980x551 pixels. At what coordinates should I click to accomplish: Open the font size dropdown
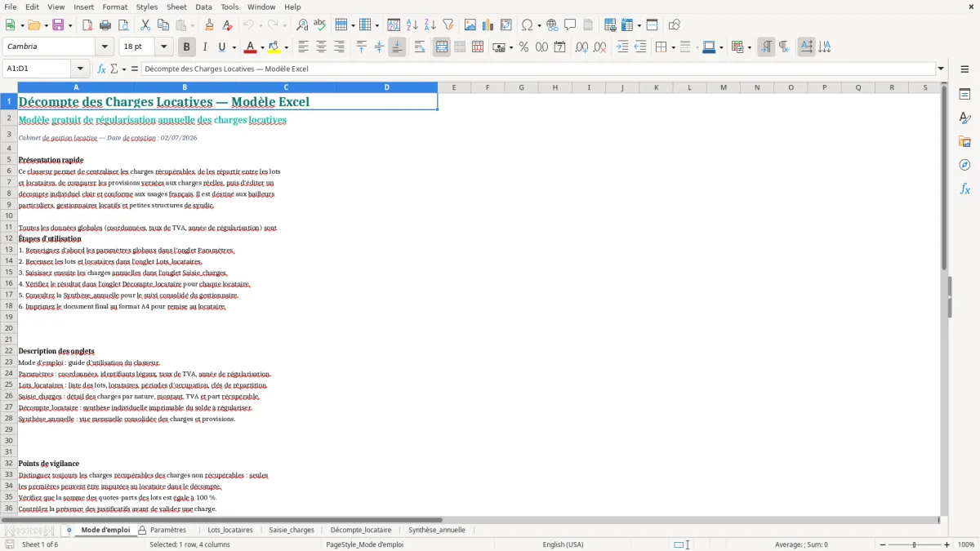tap(163, 47)
